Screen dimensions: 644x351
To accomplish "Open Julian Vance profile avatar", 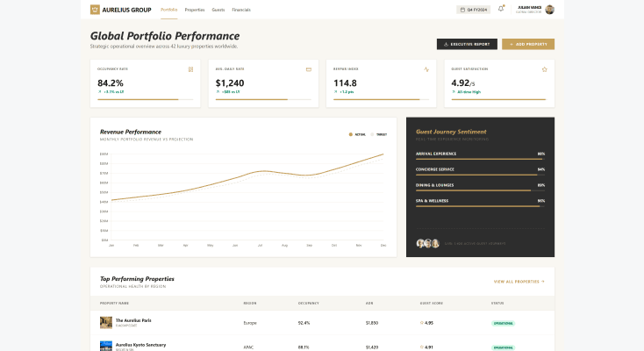I will [x=549, y=10].
